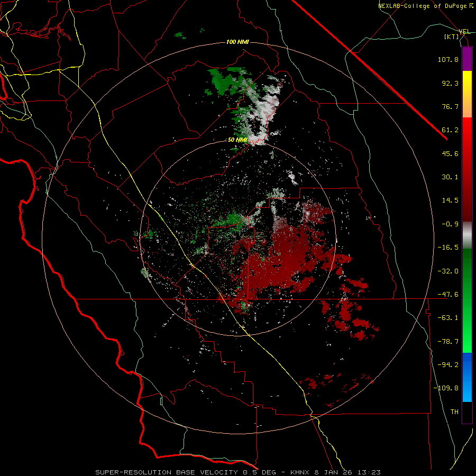Viewport: 476px width, 476px height.
Task: Click the purple segment of the velocity color bar
Action: tap(467, 59)
